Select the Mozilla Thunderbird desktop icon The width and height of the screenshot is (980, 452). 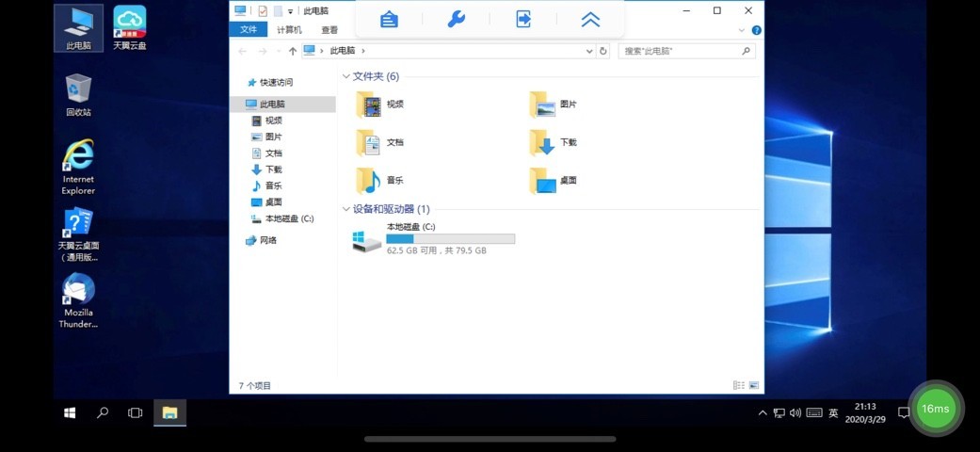[78, 300]
